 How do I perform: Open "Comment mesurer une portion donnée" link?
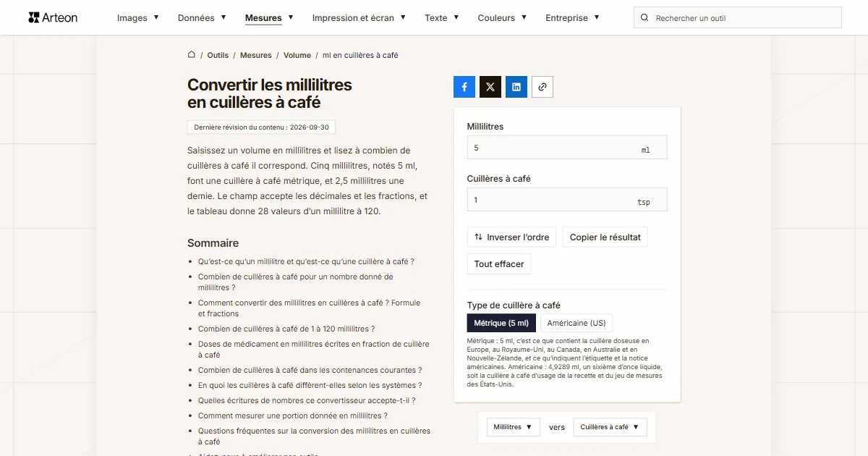point(293,415)
